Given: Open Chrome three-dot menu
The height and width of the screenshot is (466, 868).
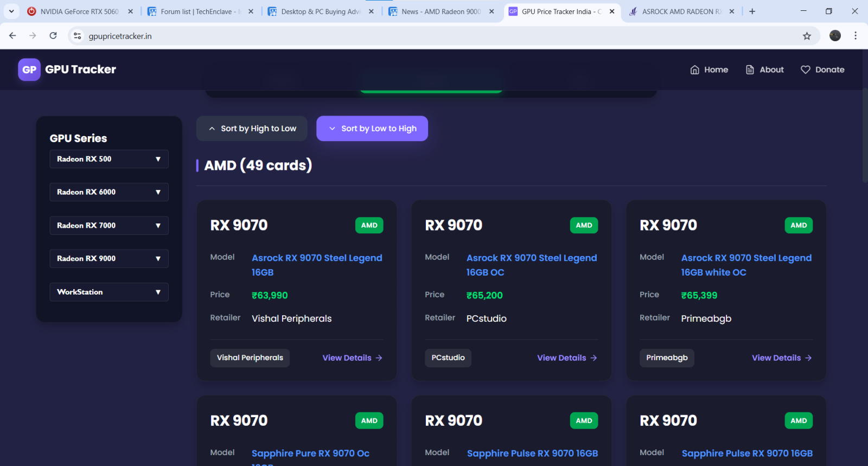Looking at the screenshot, I should coord(856,36).
